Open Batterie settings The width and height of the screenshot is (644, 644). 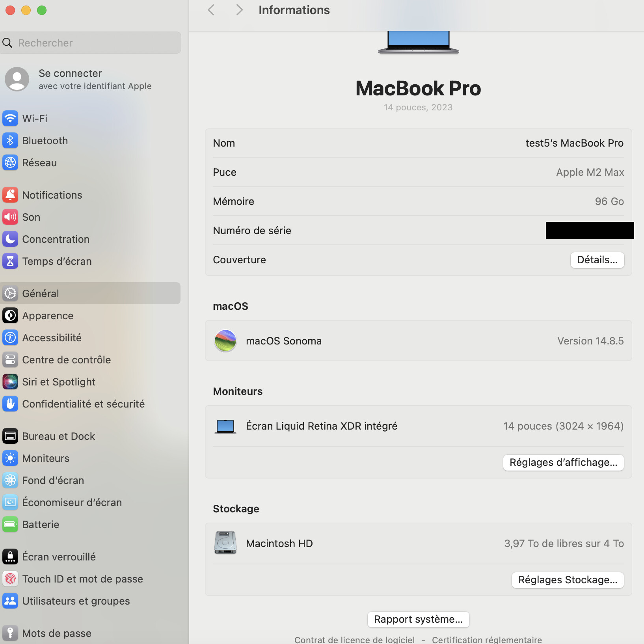tap(41, 524)
